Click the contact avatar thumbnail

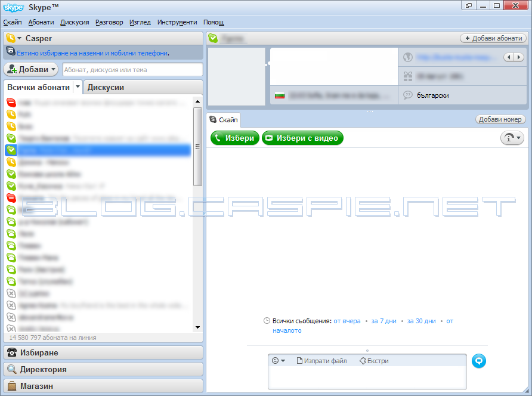pyautogui.click(x=237, y=76)
